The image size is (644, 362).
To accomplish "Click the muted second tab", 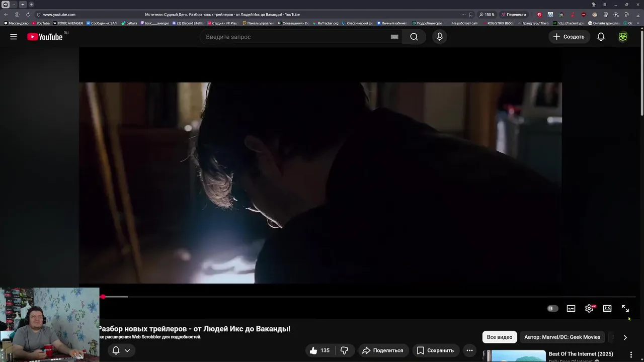I will click(x=22, y=5).
